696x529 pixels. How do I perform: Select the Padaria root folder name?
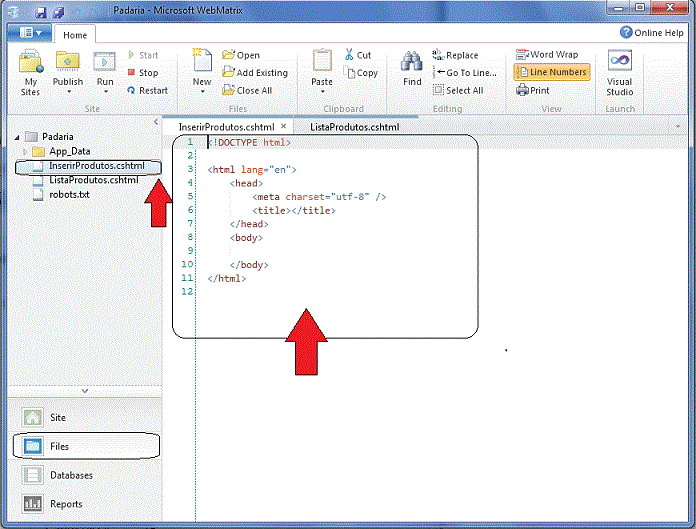58,137
